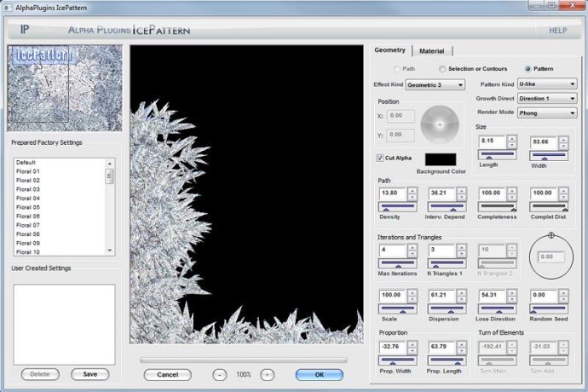
Task: Click the Cancel button
Action: [168, 375]
